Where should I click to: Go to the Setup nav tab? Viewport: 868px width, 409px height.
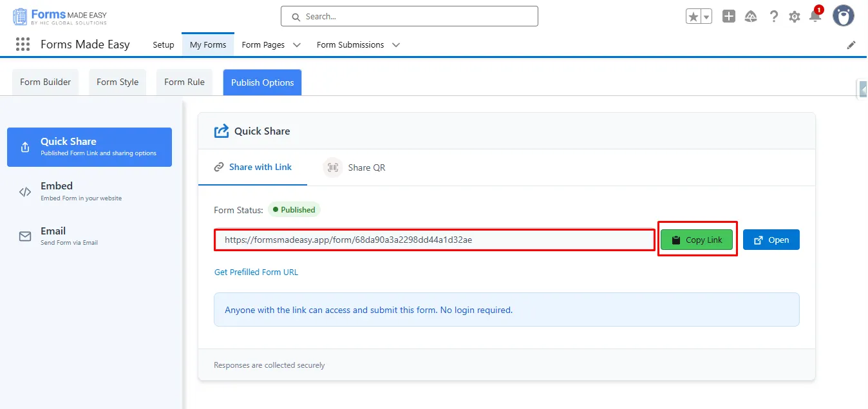tap(164, 44)
